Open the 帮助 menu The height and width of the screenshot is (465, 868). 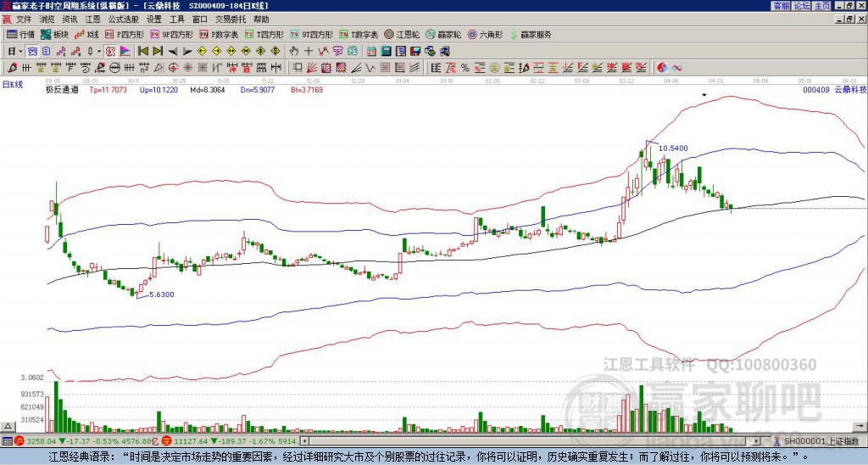(261, 20)
